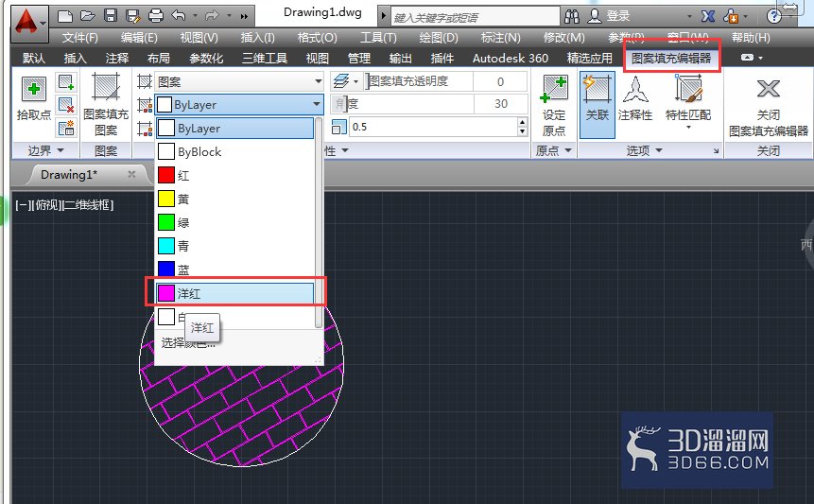Image resolution: width=814 pixels, height=504 pixels.
Task: Click the Save icon in quick access
Action: (x=111, y=15)
